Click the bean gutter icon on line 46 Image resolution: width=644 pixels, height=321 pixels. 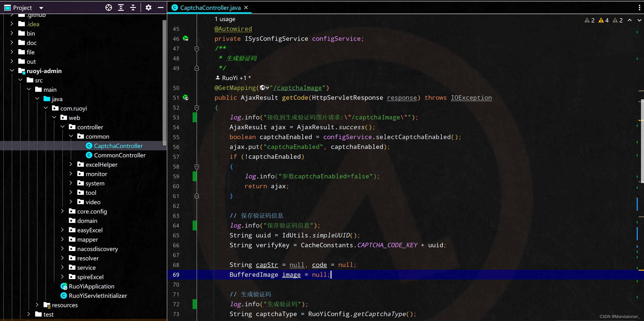(x=186, y=38)
